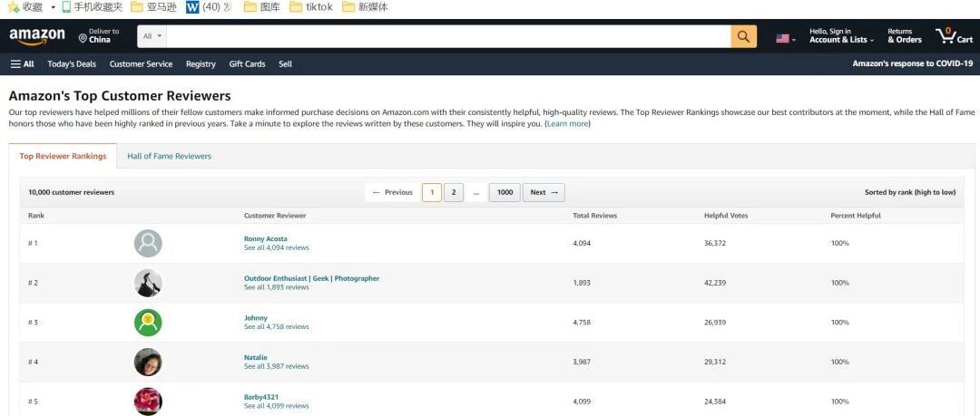Open the Sell link in nav bar
980x416 pixels.
285,63
